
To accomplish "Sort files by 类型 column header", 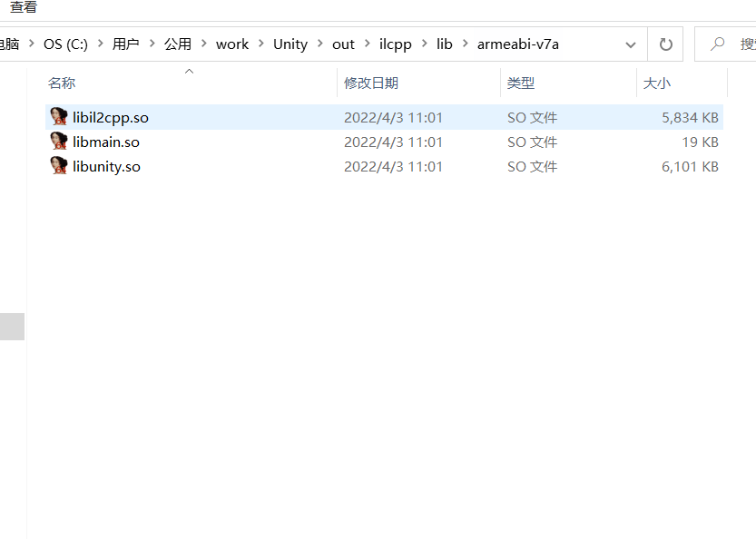I will [520, 83].
